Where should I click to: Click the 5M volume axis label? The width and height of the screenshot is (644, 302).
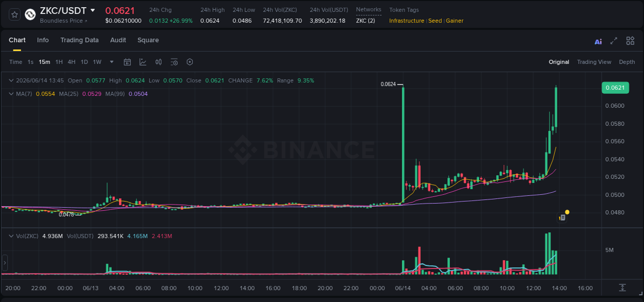click(609, 250)
